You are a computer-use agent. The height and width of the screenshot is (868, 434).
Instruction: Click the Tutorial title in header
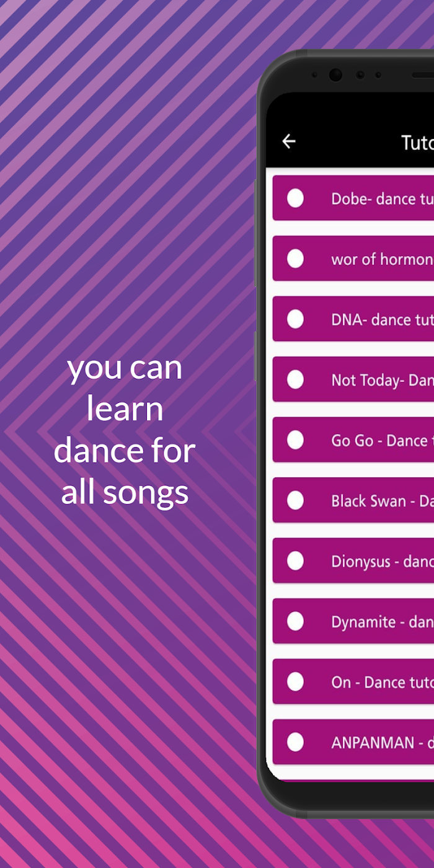click(417, 143)
